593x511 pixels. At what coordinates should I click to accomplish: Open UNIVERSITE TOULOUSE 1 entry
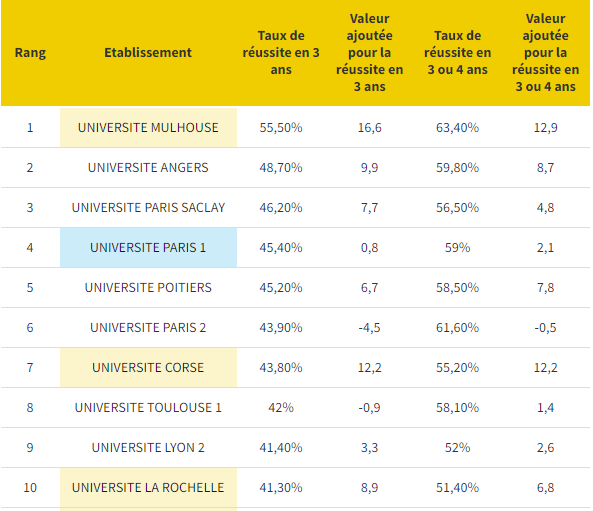click(x=148, y=407)
